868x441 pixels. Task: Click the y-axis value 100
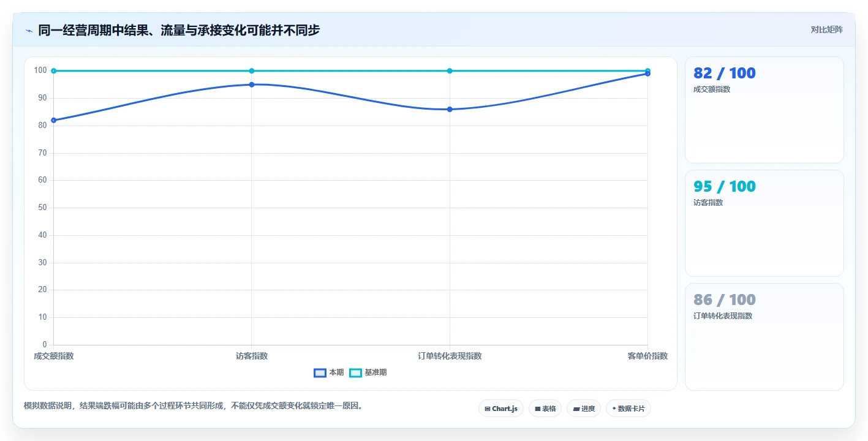[x=40, y=70]
